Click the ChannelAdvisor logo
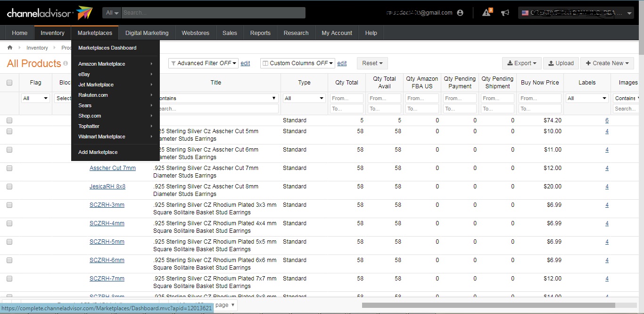 click(50, 13)
